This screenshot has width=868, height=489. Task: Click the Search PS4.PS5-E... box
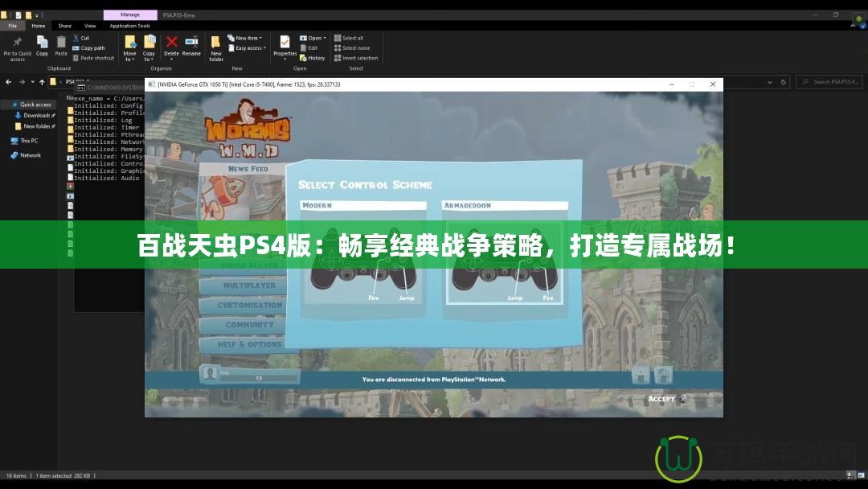(829, 82)
